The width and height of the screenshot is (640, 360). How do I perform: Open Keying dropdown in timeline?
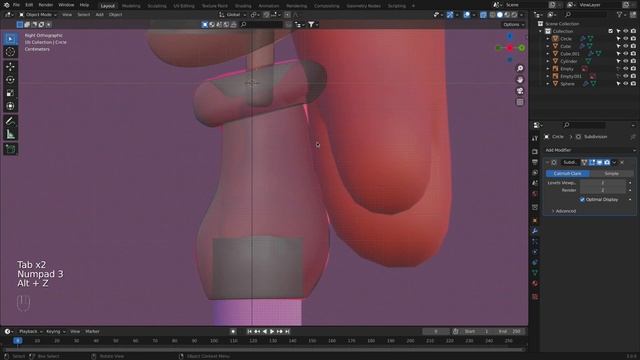[55, 331]
